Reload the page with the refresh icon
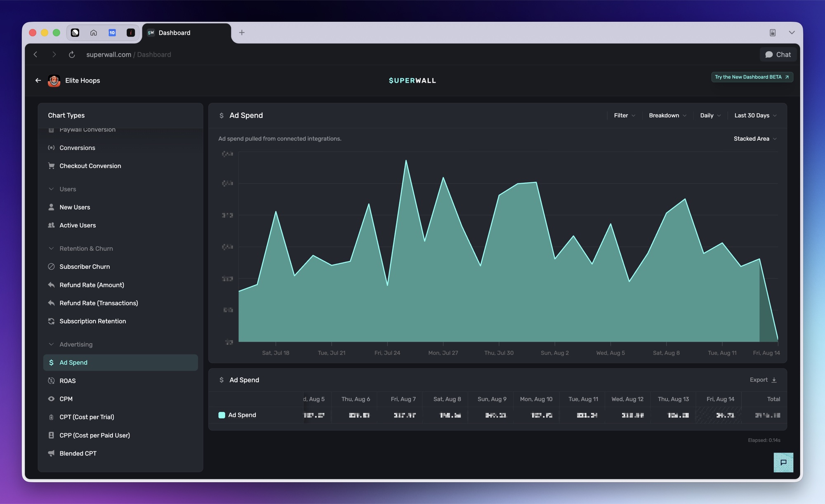Viewport: 825px width, 504px height. (x=72, y=54)
